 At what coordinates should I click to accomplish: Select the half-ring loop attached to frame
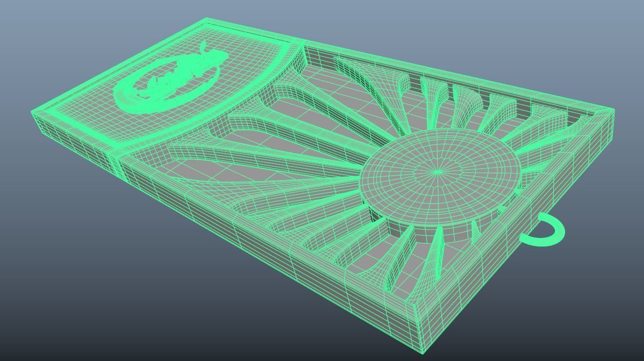[543, 230]
